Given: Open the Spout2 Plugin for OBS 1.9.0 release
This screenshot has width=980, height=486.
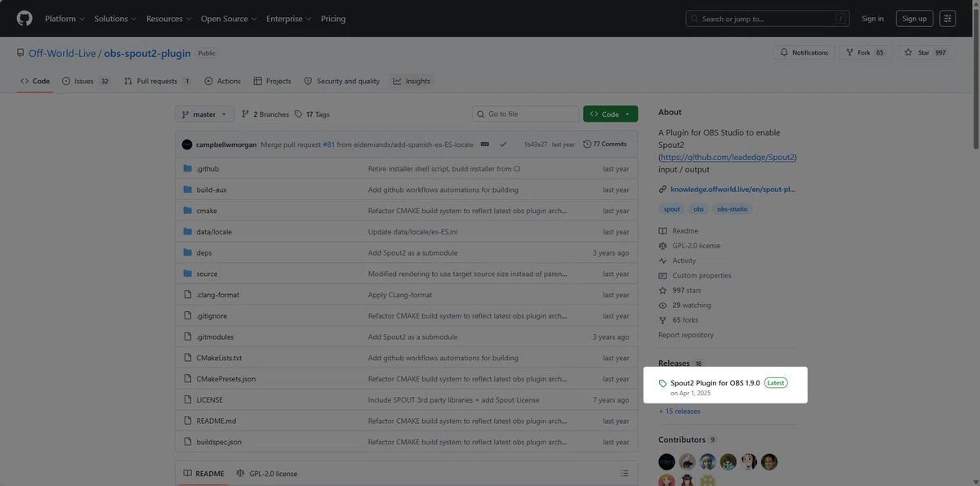Looking at the screenshot, I should [x=715, y=383].
